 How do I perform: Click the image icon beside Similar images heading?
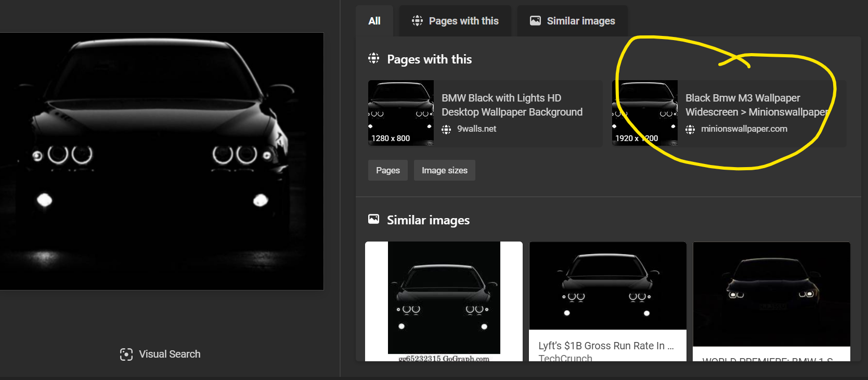pyautogui.click(x=373, y=219)
